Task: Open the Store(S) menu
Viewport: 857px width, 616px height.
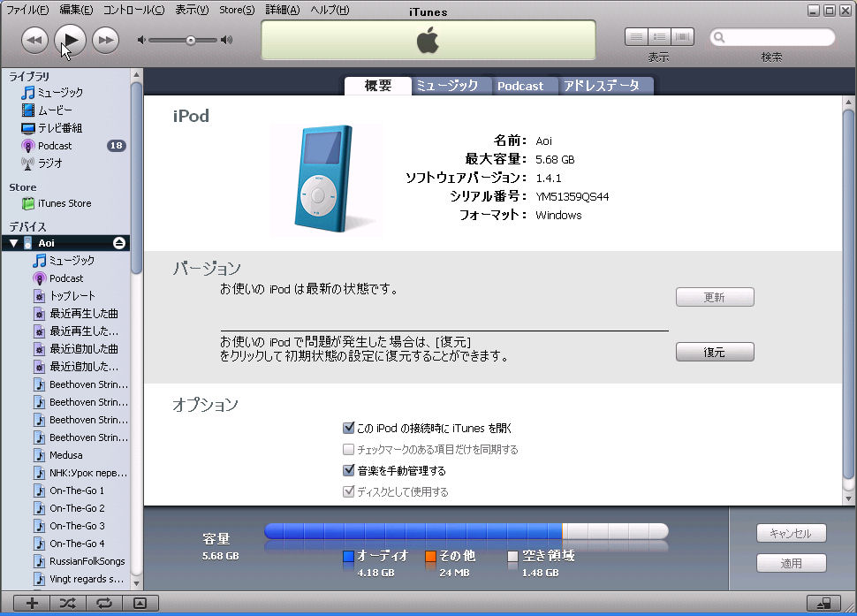Action: tap(237, 10)
